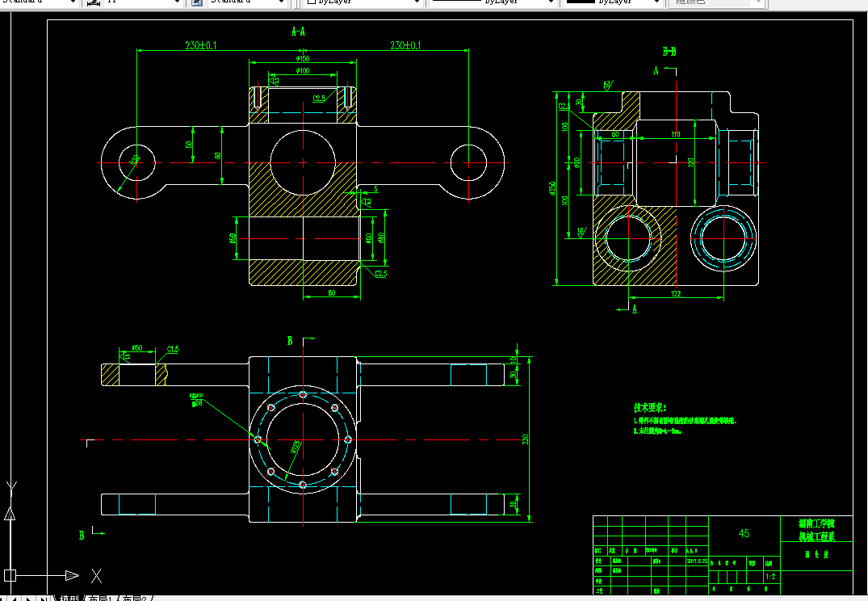Select the ø250 vertical dimension in B-B view
Image resolution: width=868 pixels, height=601 pixels.
552,188
